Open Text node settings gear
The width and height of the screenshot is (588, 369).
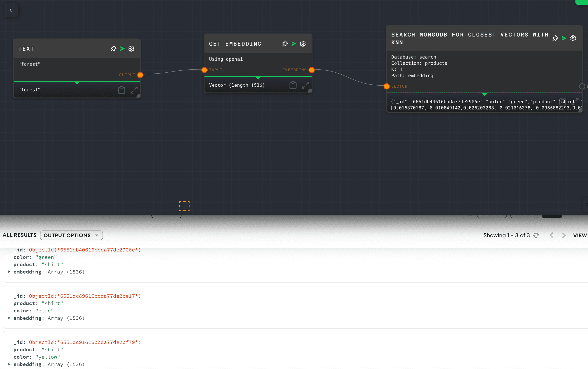pyautogui.click(x=131, y=49)
